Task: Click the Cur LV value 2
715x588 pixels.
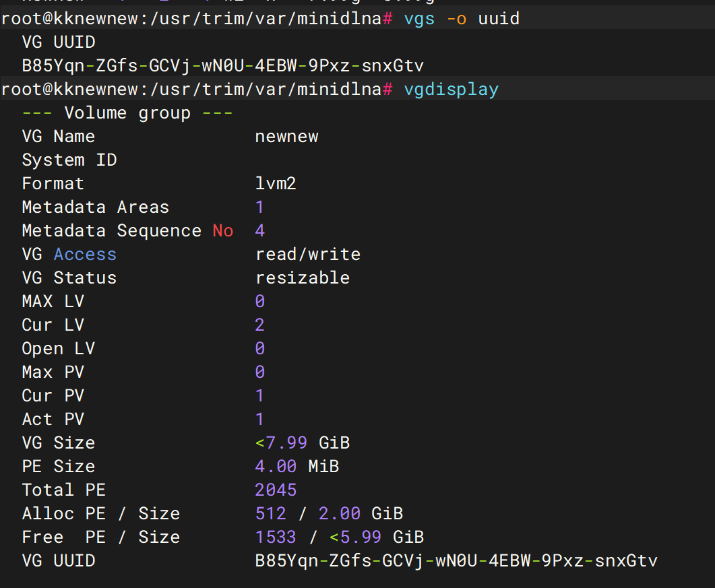Action: pyautogui.click(x=260, y=325)
